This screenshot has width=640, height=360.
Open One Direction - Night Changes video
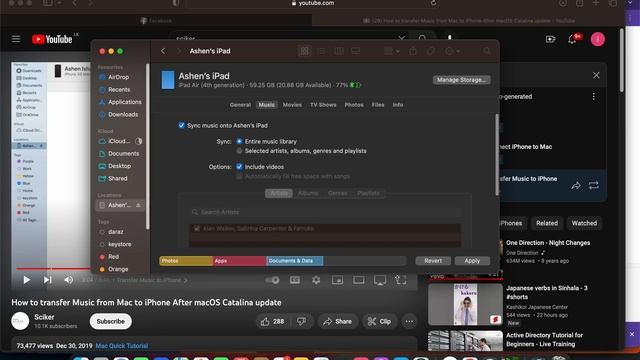coord(548,243)
